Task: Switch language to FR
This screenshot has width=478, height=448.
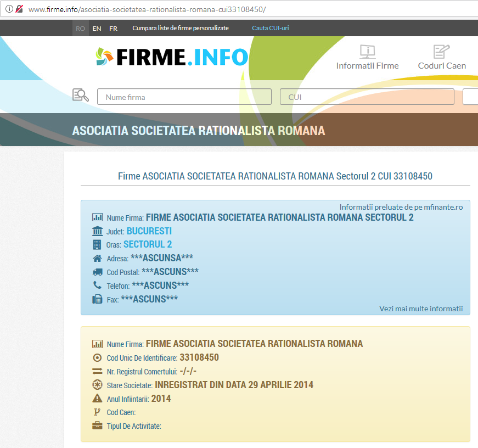Action: tap(114, 29)
